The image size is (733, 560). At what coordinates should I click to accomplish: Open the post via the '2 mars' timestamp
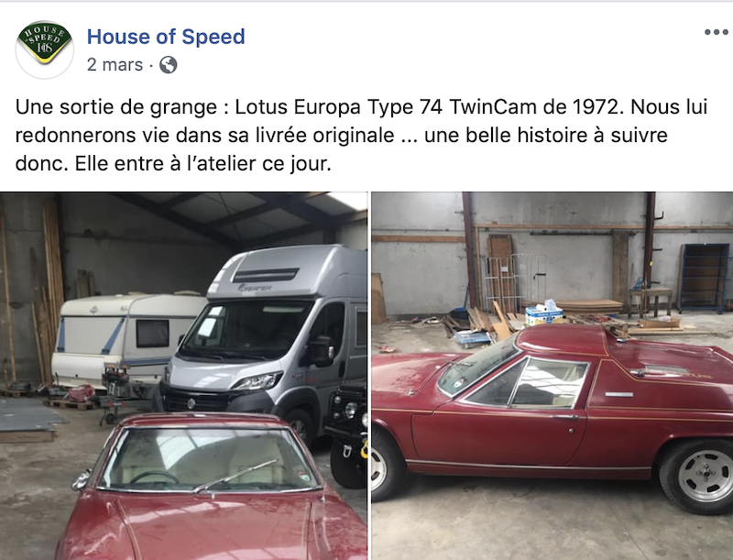click(x=115, y=64)
